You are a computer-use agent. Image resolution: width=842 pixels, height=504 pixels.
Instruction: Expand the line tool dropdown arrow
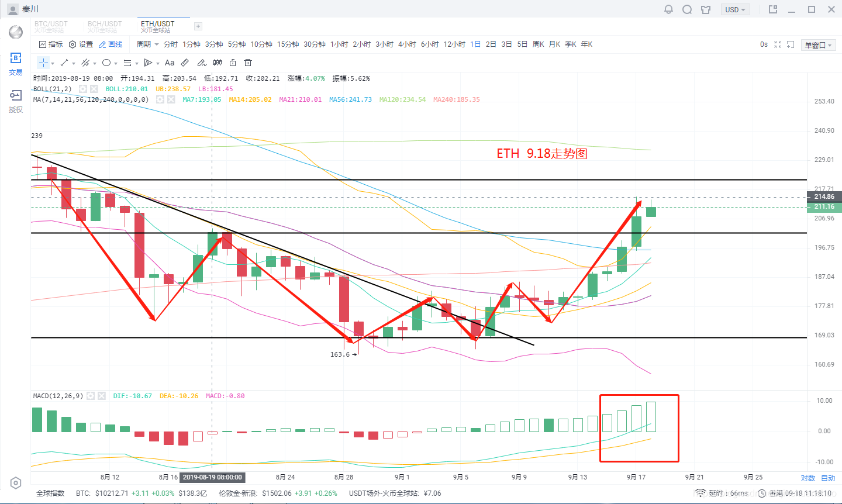click(x=74, y=63)
